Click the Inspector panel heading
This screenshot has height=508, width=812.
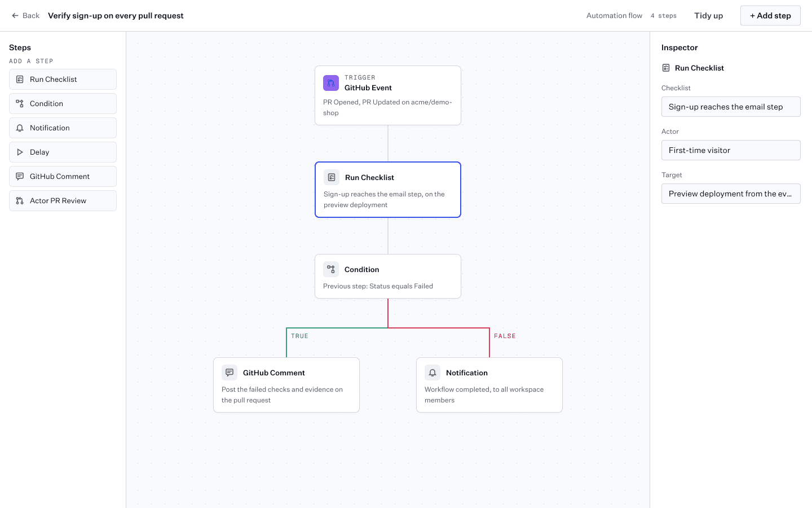click(679, 47)
